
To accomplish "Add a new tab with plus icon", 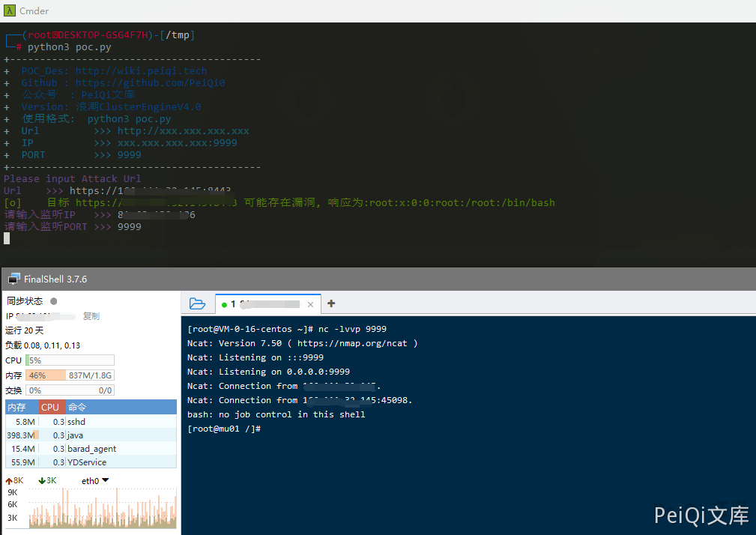I will [330, 303].
